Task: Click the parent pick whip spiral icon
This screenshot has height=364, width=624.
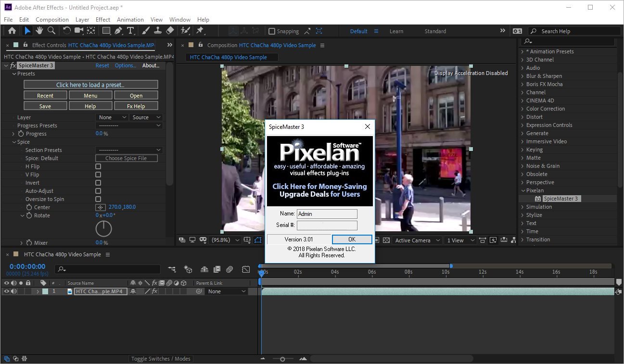Action: [x=199, y=291]
